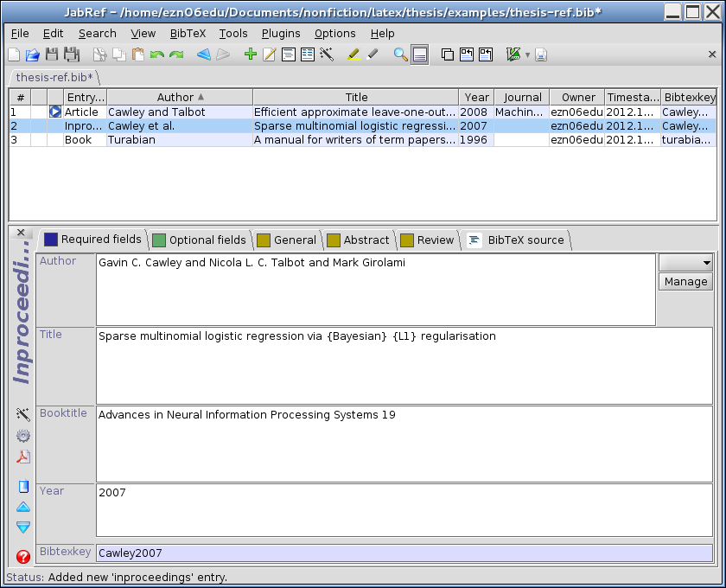726x588 pixels.
Task: Click into the Booktitle text field
Action: tap(404, 444)
